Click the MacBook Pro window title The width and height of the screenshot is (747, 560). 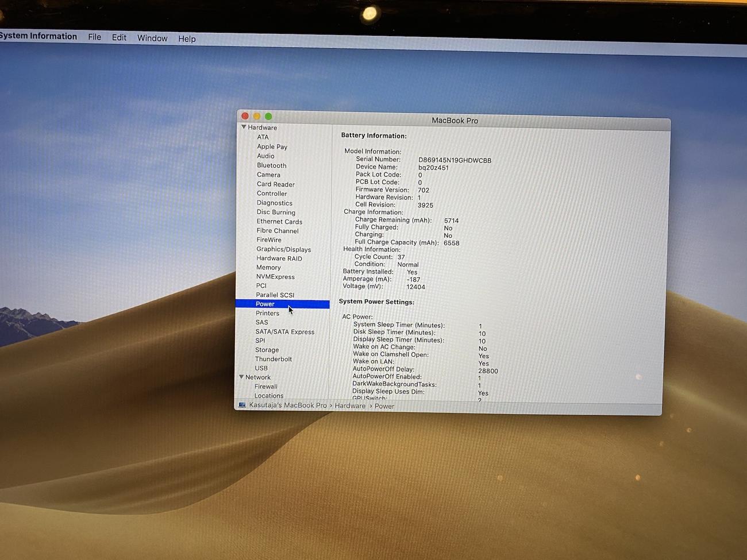tap(455, 121)
